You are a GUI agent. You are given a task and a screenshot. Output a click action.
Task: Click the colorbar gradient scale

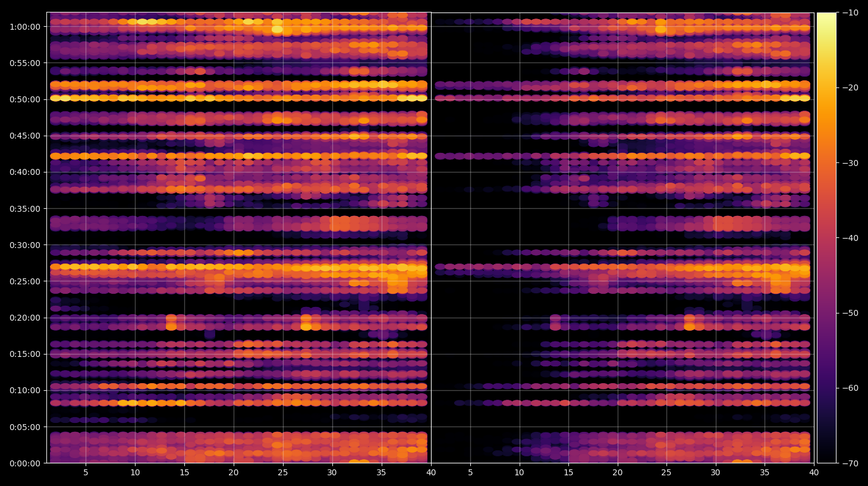(x=826, y=238)
